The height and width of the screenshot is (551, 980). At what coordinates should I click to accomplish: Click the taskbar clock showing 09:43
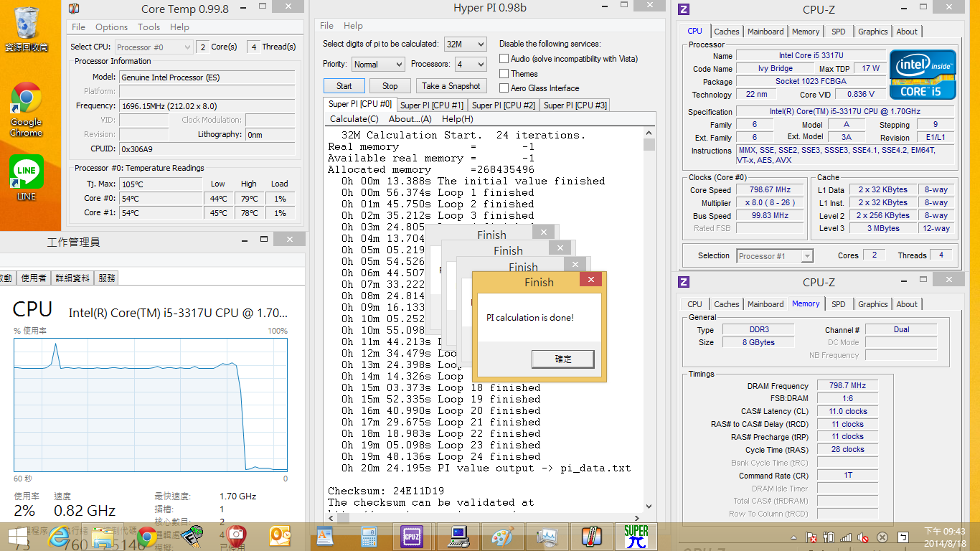tap(944, 536)
